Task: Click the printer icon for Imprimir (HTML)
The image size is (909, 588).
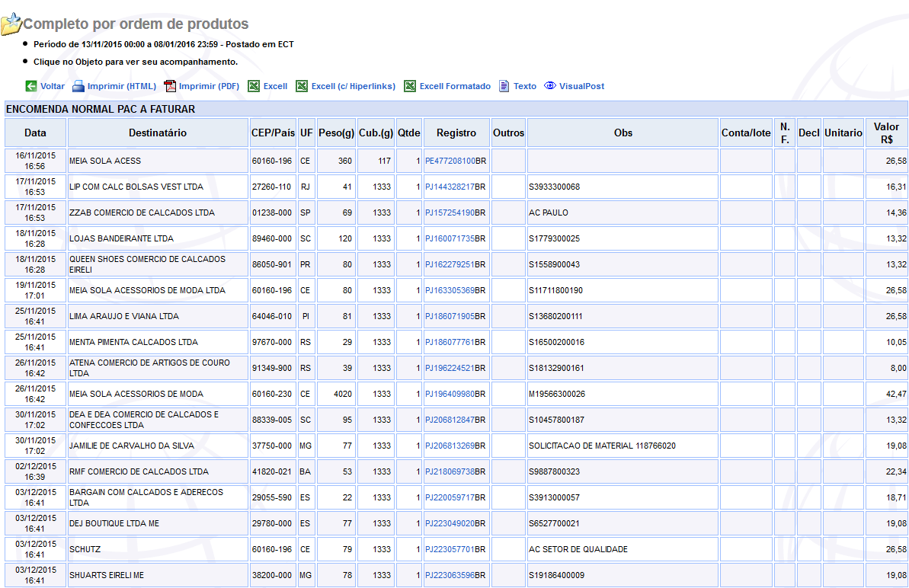Action: [x=78, y=86]
